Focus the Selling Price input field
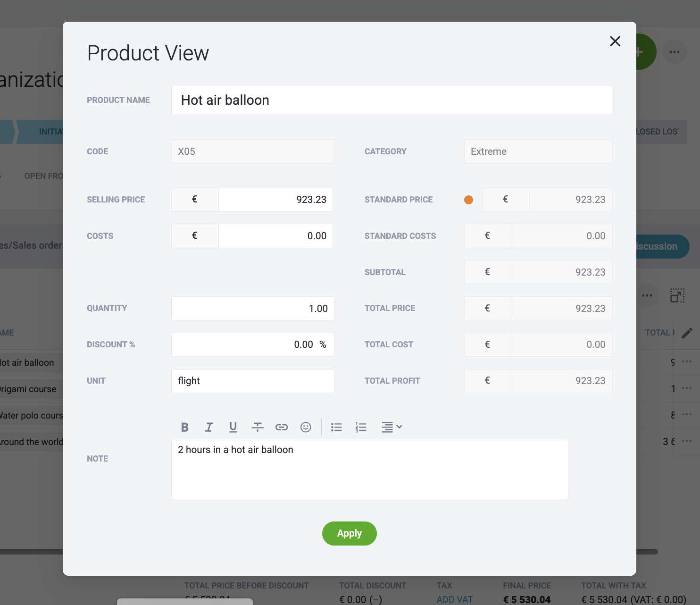 276,200
